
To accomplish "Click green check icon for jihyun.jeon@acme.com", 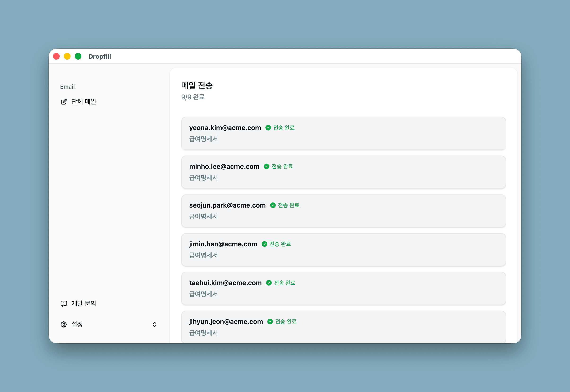I will coord(270,322).
